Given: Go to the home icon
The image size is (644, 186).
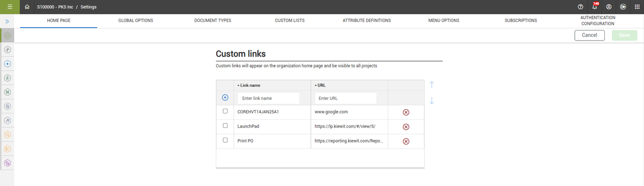Looking at the screenshot, I should click(27, 7).
